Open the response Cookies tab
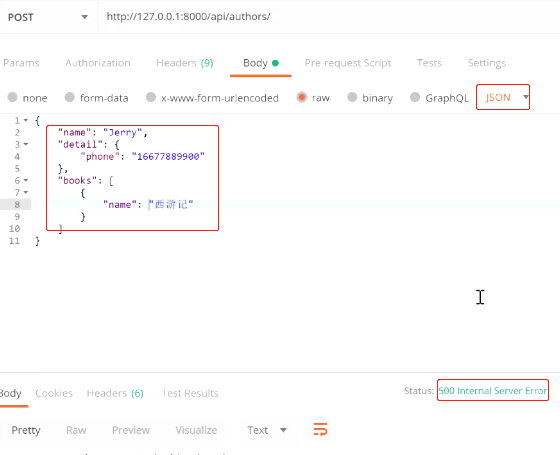This screenshot has width=560, height=455. coord(54,393)
